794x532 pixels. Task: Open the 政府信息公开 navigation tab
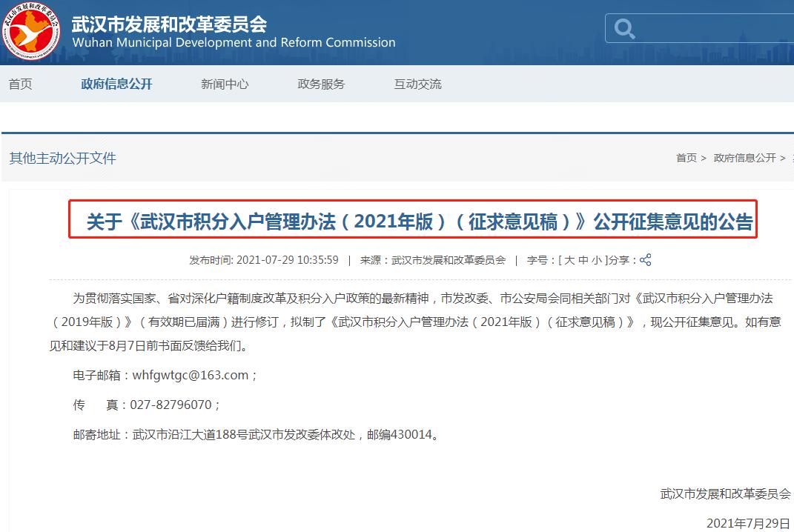click(x=116, y=84)
